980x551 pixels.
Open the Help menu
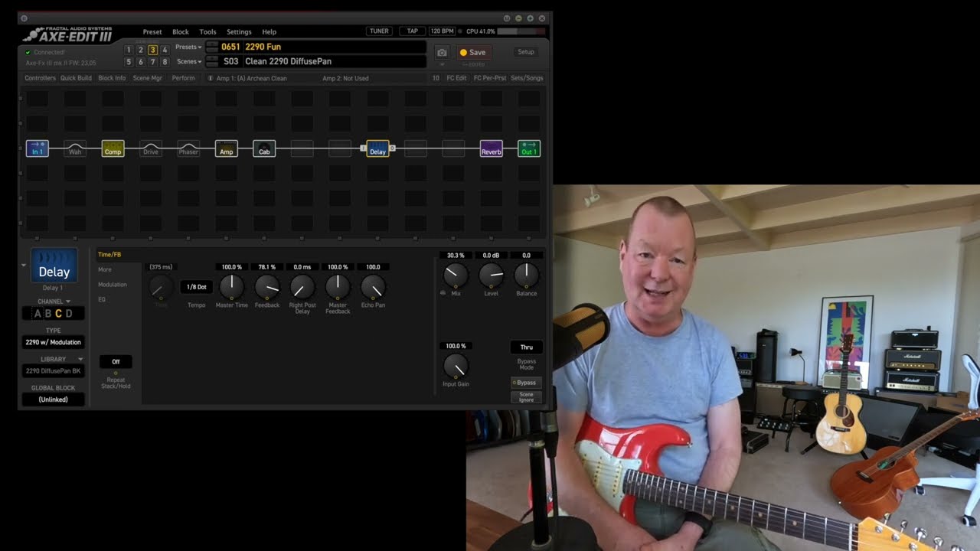click(x=269, y=32)
